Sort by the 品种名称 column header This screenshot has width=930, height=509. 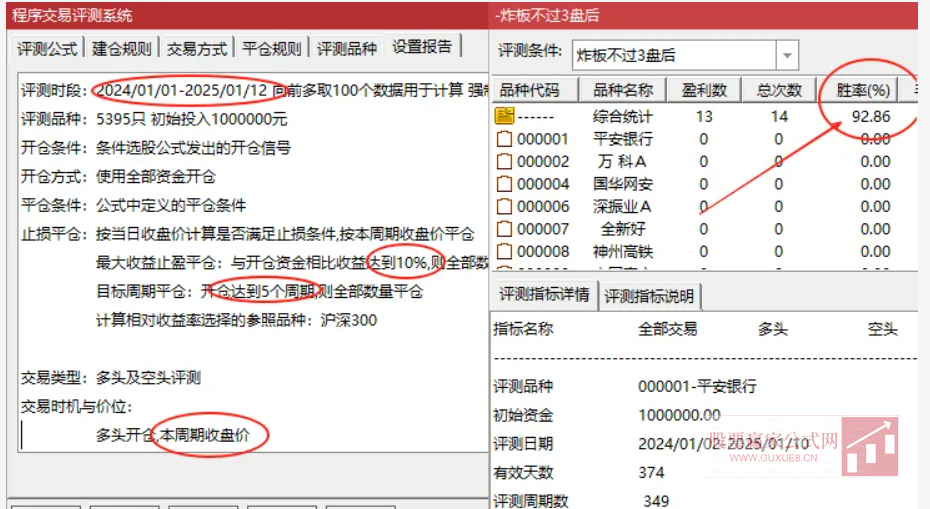click(622, 90)
